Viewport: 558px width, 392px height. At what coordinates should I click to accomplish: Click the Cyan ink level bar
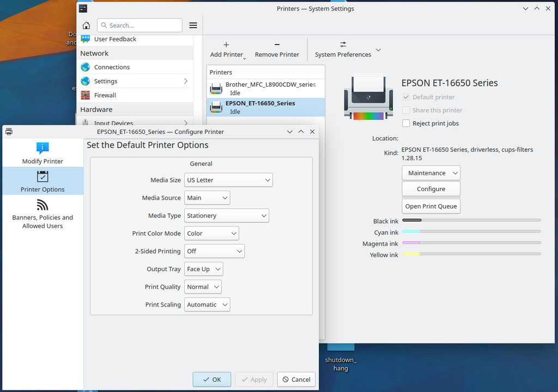pos(471,231)
